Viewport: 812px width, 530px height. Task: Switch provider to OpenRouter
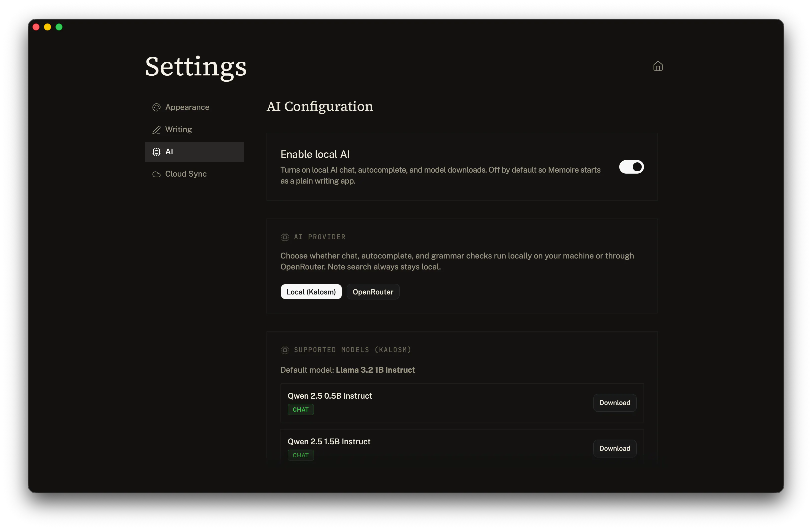(373, 292)
